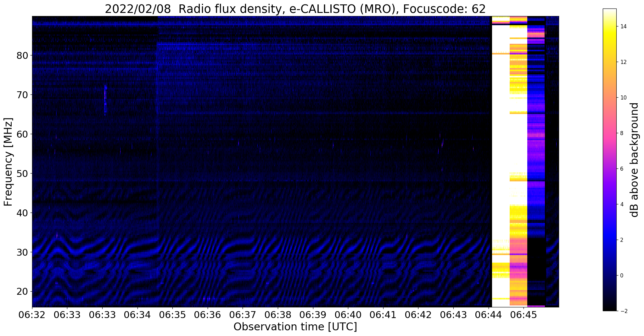Click the 'dB above background' colorbar label

coord(635,160)
